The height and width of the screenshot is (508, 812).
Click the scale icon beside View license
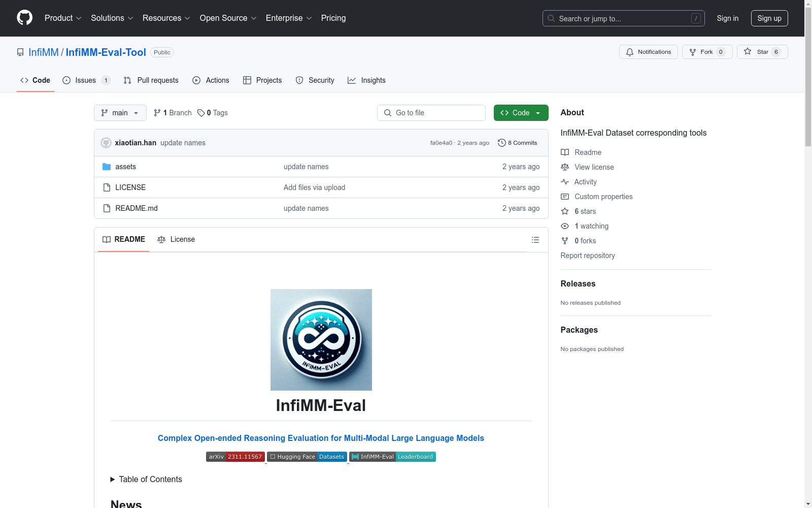565,167
